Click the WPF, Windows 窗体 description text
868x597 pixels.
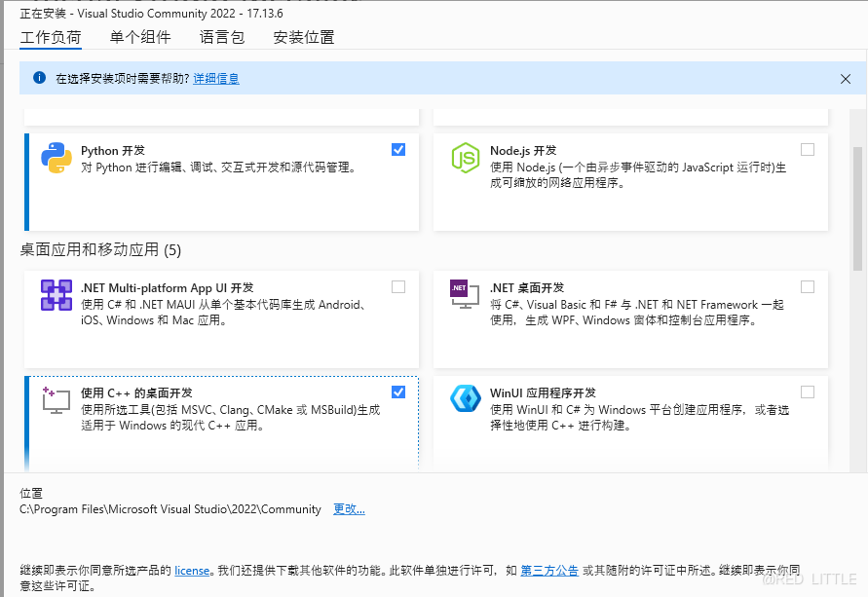click(636, 312)
